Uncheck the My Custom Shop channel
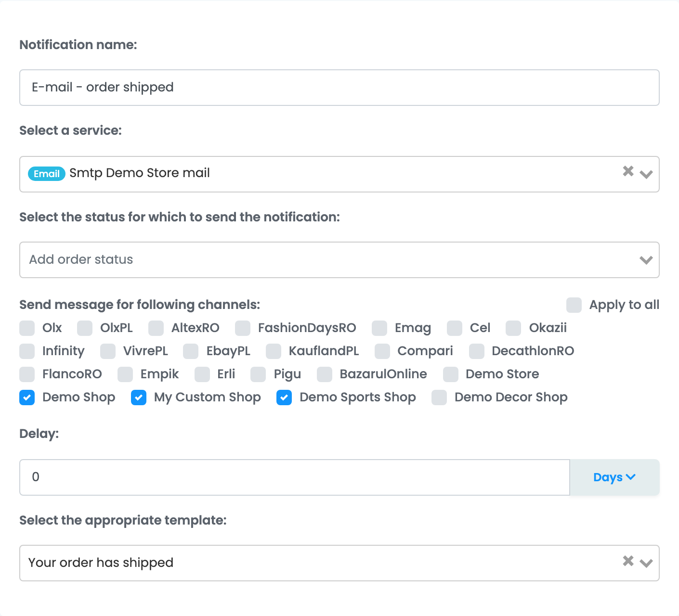This screenshot has width=679, height=616. [139, 398]
